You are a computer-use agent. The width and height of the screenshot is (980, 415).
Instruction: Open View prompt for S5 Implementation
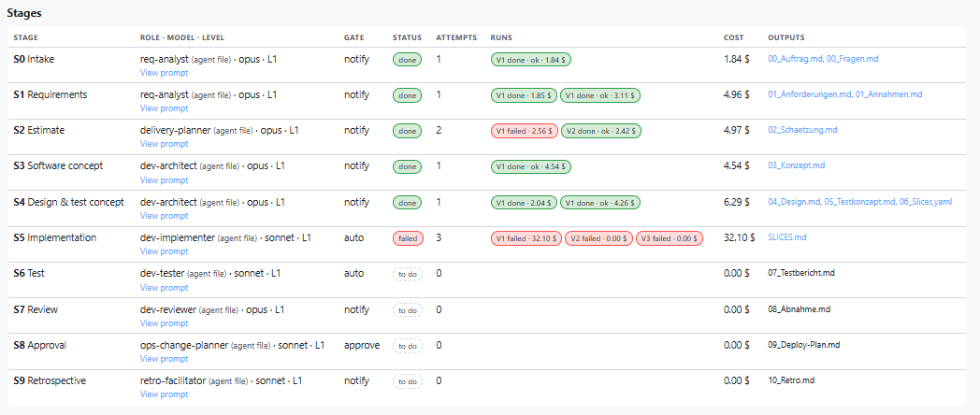click(x=164, y=251)
